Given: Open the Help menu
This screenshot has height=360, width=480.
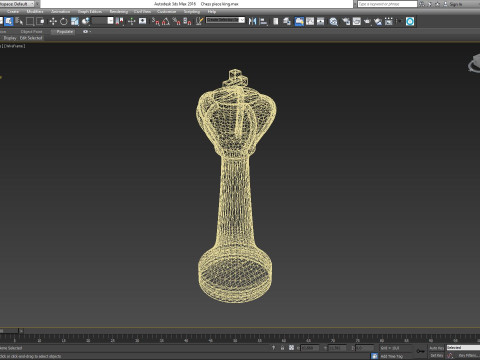Looking at the screenshot, I should pyautogui.click(x=212, y=12).
